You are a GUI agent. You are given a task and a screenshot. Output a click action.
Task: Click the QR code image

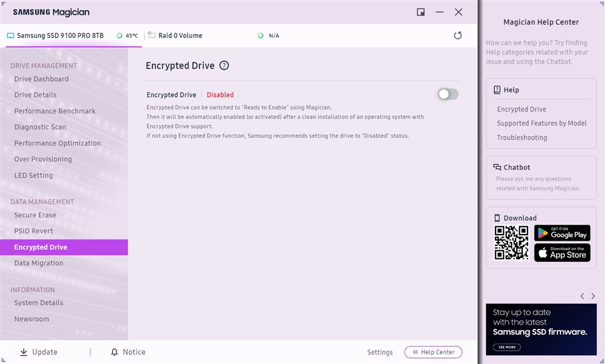[x=511, y=242]
